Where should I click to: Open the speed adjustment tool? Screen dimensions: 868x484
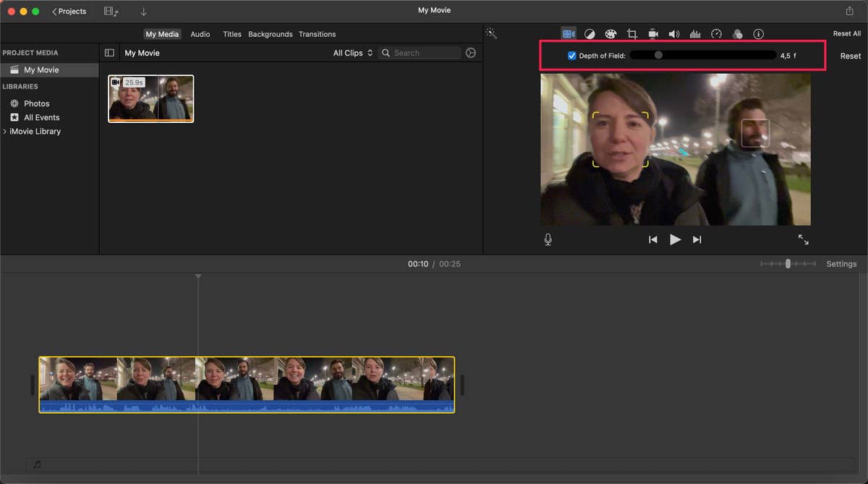(716, 34)
